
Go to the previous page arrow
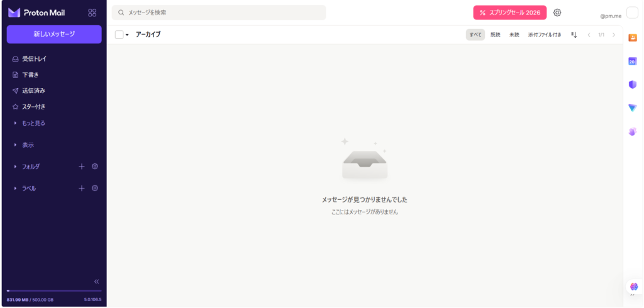coord(589,35)
